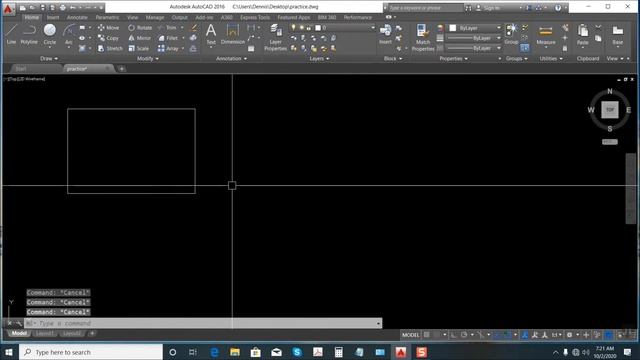Click the layer color swatch in Layers panel

click(x=318, y=28)
